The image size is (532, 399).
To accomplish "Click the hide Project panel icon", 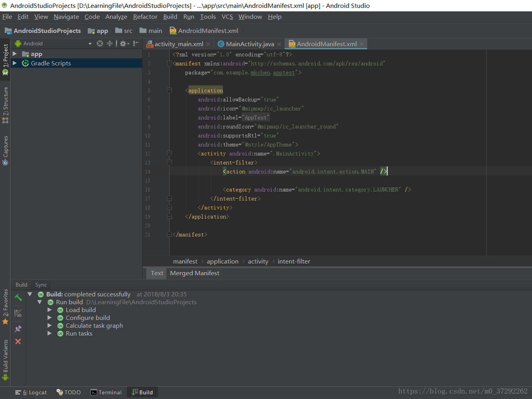I will click(x=136, y=43).
